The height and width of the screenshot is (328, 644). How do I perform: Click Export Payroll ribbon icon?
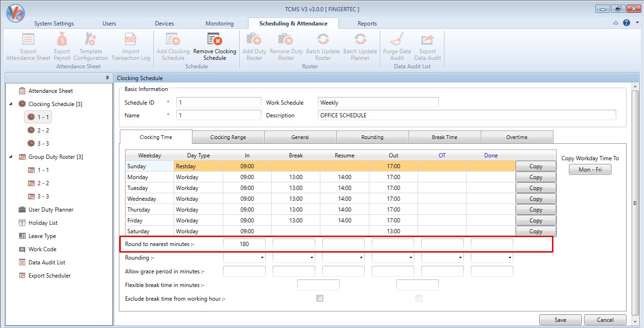click(62, 46)
